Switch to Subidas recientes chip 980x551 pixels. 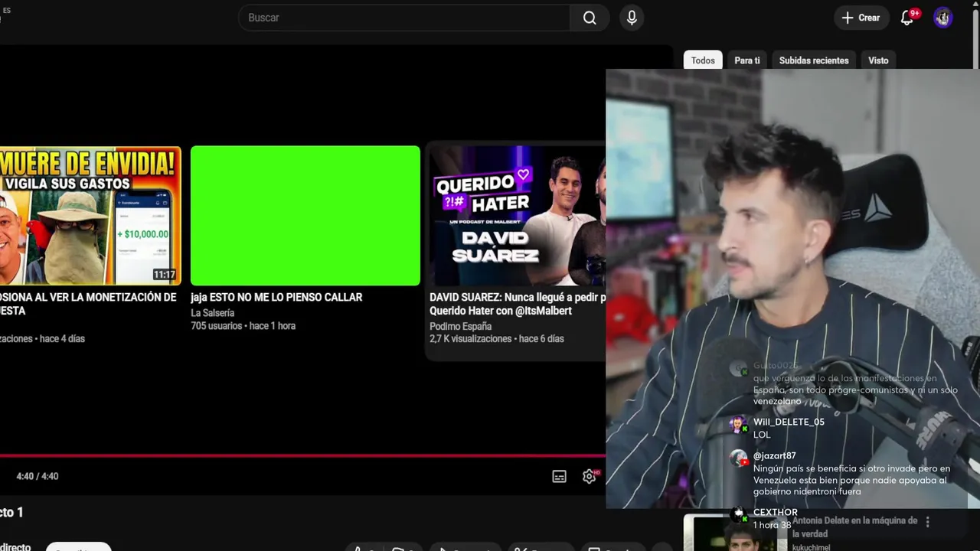click(814, 60)
